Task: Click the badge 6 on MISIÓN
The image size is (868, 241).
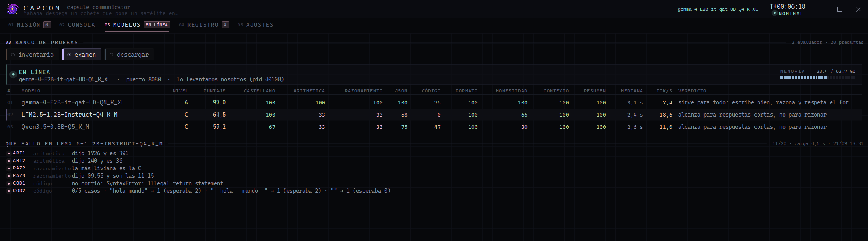Action: coord(47,25)
